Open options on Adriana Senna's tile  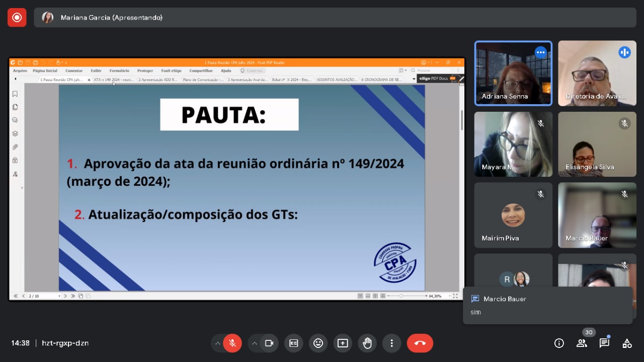pos(541,52)
